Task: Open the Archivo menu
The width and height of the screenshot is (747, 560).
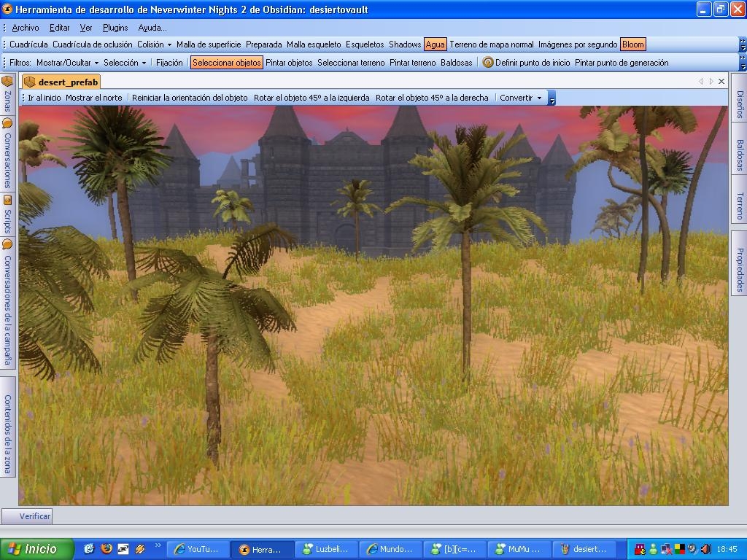Action: [x=26, y=28]
